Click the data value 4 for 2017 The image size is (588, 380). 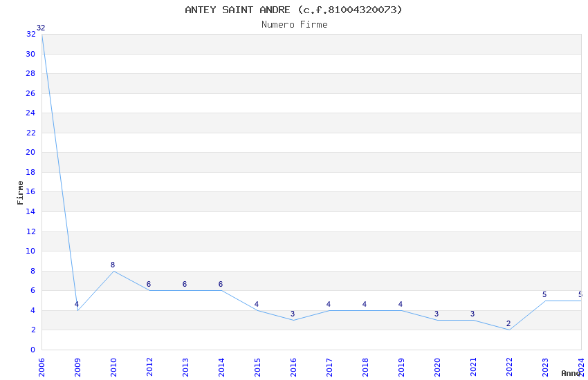(x=329, y=304)
